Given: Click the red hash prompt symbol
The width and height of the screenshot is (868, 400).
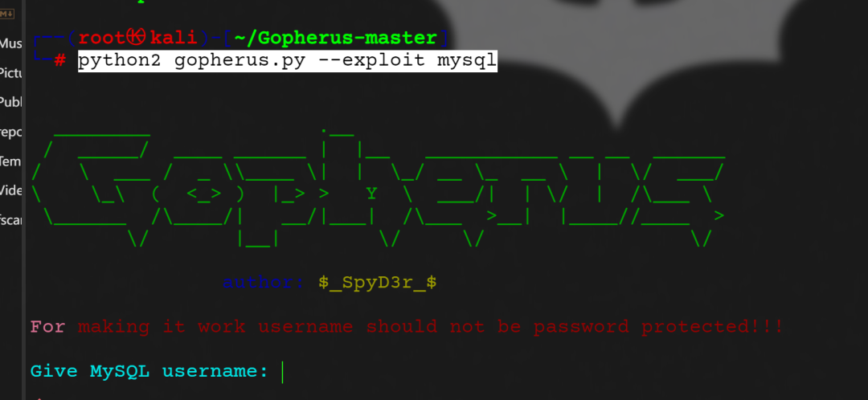Looking at the screenshot, I should click(x=59, y=59).
